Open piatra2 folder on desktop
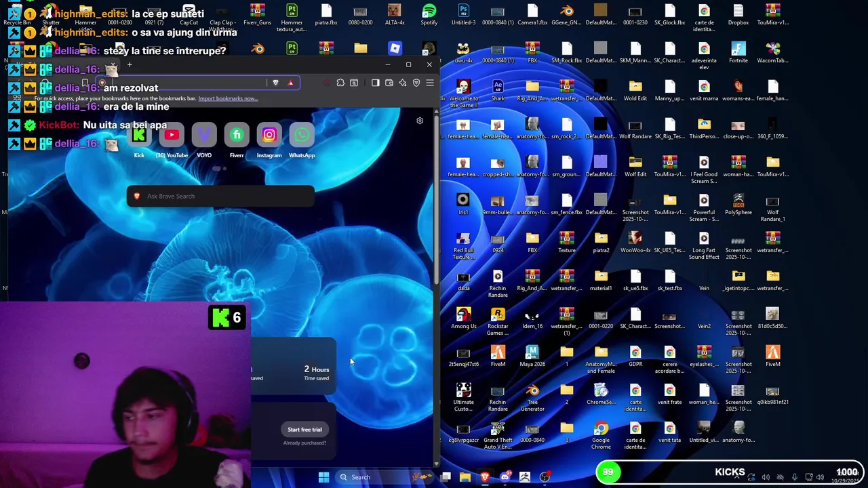868x488 pixels. coord(601,243)
